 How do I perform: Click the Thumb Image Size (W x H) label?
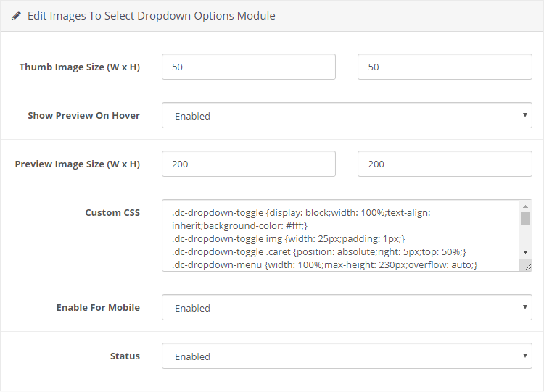pyautogui.click(x=80, y=67)
